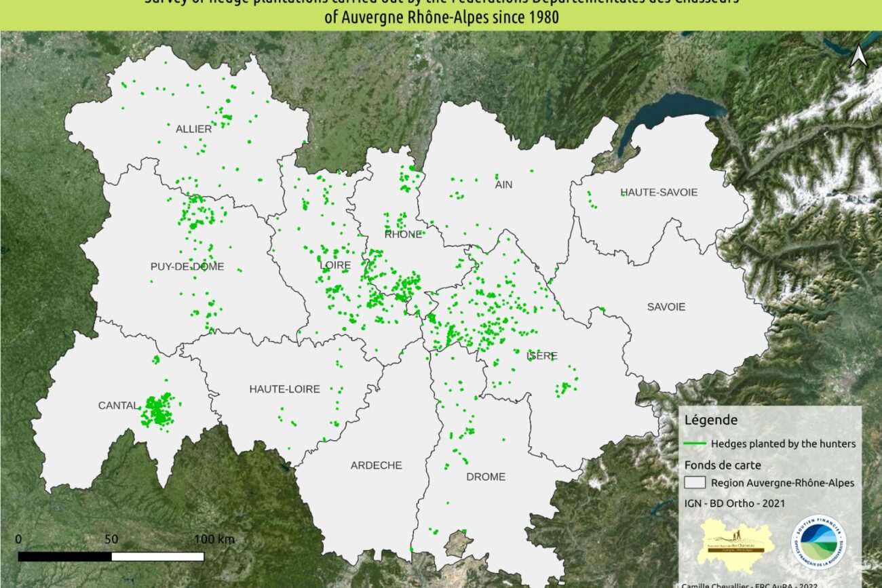This screenshot has height=588, width=882.
Task: Click the green hedge line legend symbol
Action: pyautogui.click(x=695, y=444)
